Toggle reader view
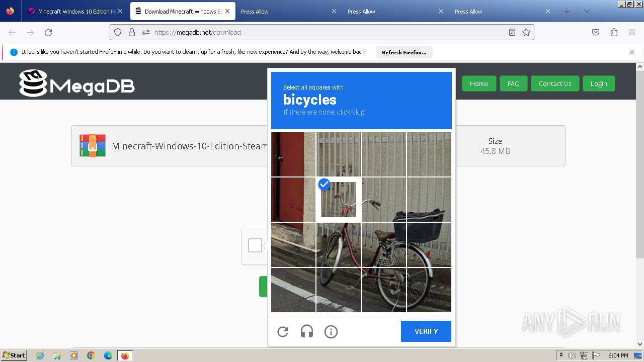Image resolution: width=644 pixels, height=362 pixels. coord(512,32)
